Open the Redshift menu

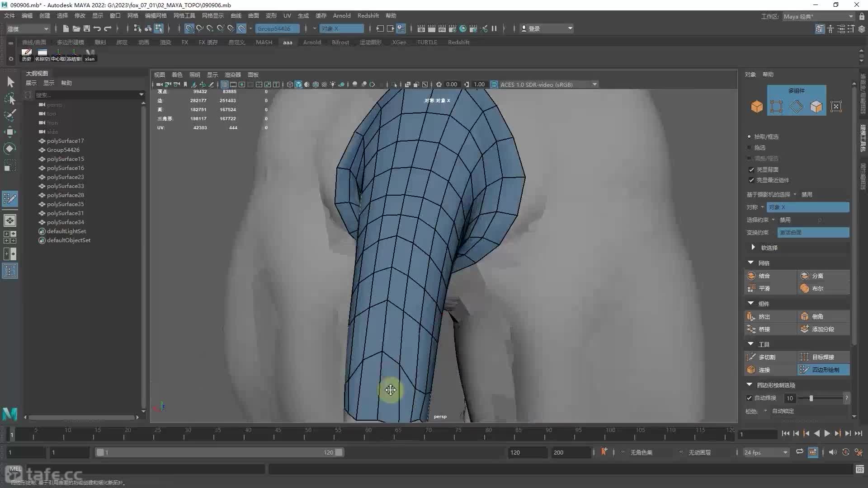(x=368, y=15)
